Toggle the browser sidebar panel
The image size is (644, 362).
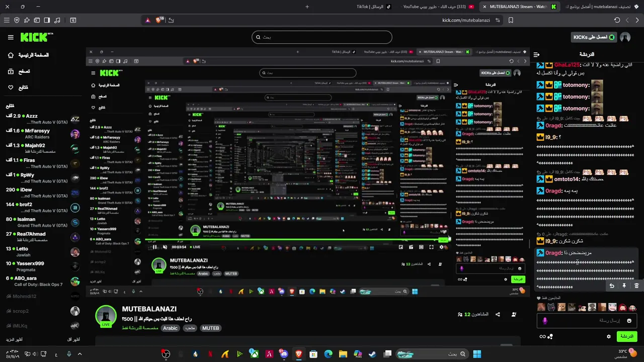coord(47,20)
